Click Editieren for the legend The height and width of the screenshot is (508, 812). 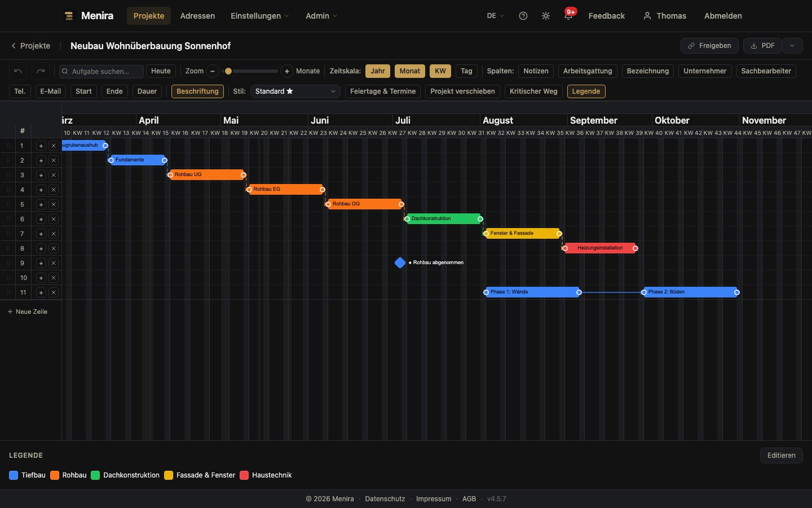(781, 456)
